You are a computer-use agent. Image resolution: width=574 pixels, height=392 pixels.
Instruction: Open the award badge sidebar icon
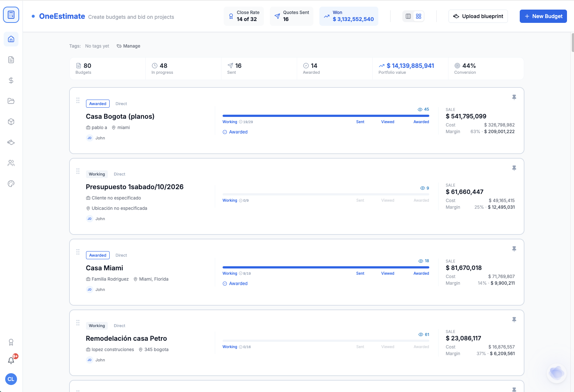[11, 342]
